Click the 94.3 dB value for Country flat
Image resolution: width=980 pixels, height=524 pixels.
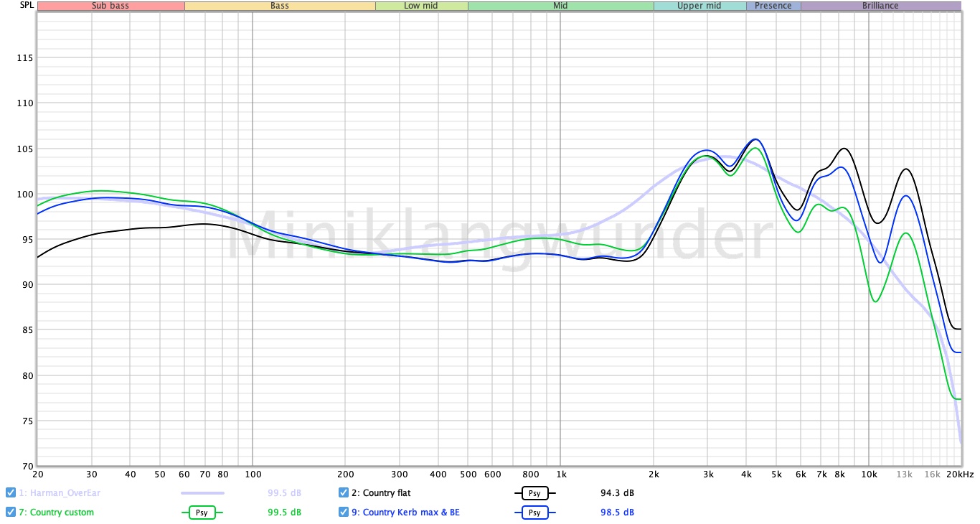(617, 493)
